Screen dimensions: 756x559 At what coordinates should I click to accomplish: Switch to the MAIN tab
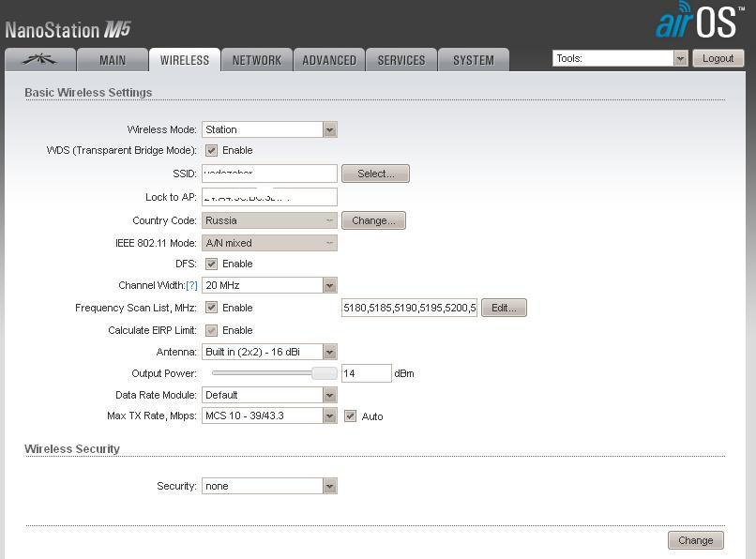pos(113,60)
